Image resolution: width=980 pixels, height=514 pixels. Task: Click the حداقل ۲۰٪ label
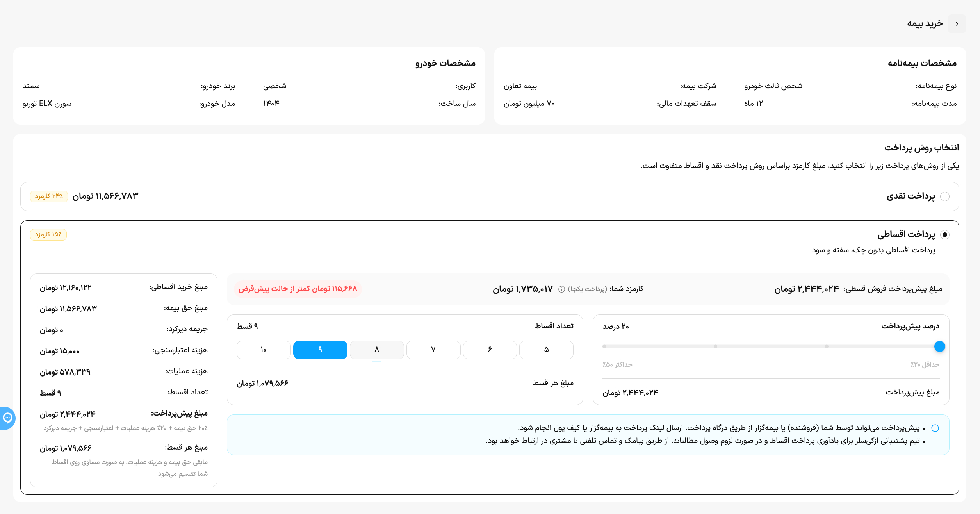(x=925, y=365)
